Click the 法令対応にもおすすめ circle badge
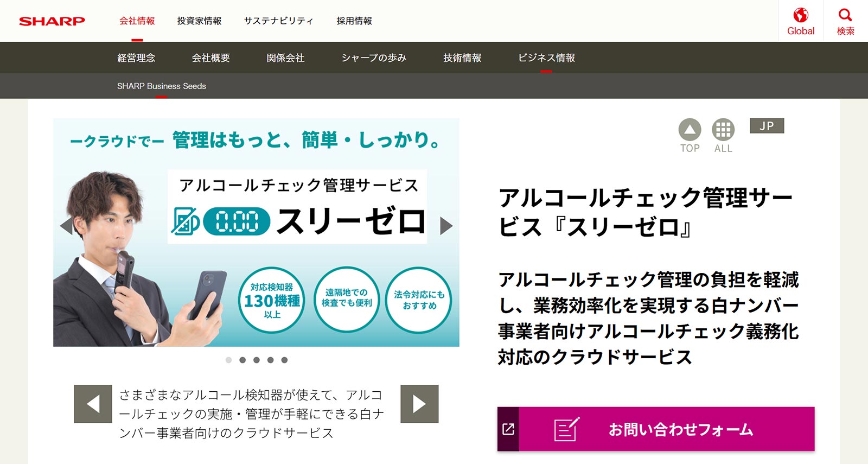This screenshot has height=464, width=868. [419, 300]
